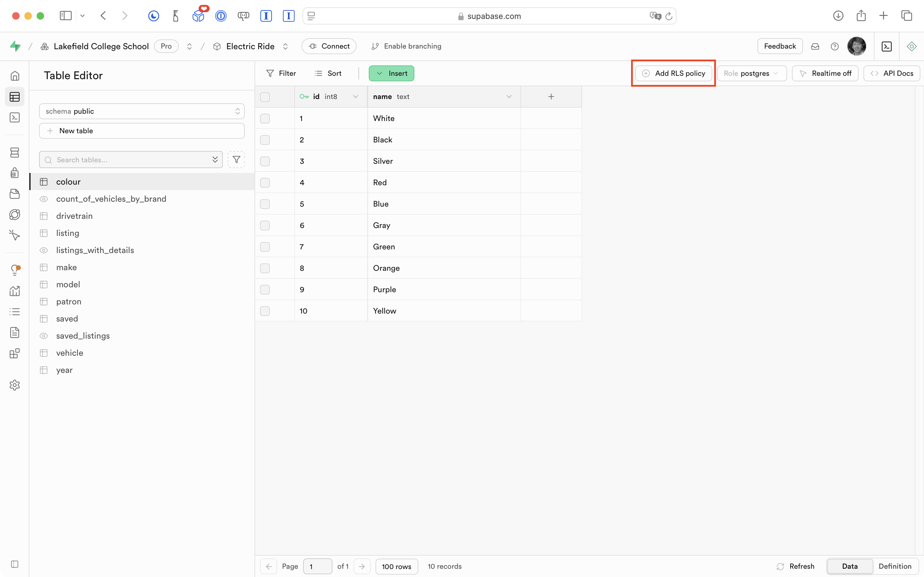Select the checkbox for row White

(x=265, y=118)
